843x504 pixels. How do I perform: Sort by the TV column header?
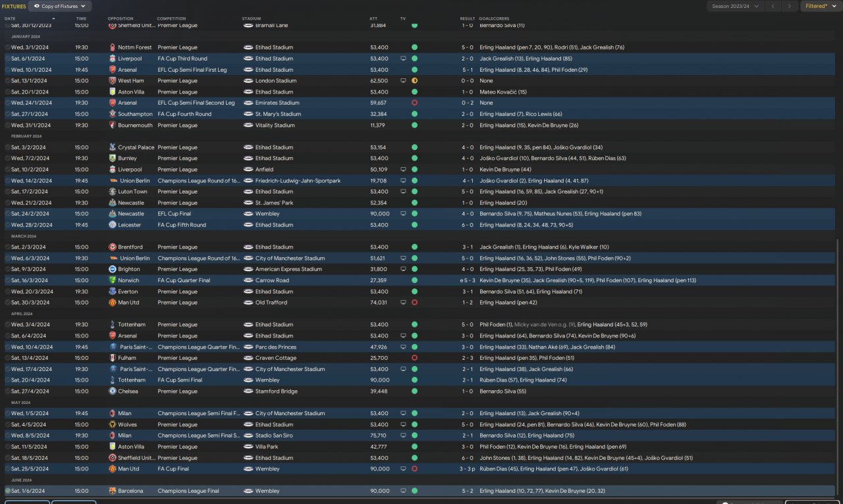(x=403, y=18)
